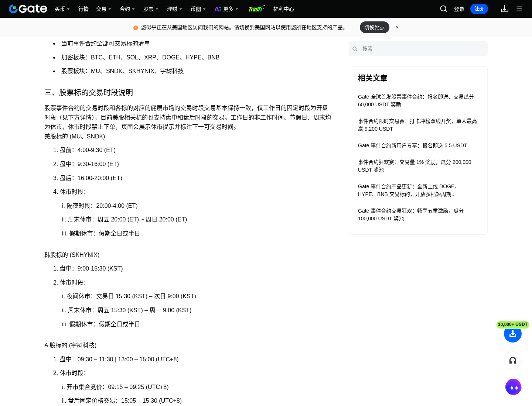Open article 交易狂欢 100,000 USDT 奖池
The height and width of the screenshot is (406, 532).
(418, 214)
